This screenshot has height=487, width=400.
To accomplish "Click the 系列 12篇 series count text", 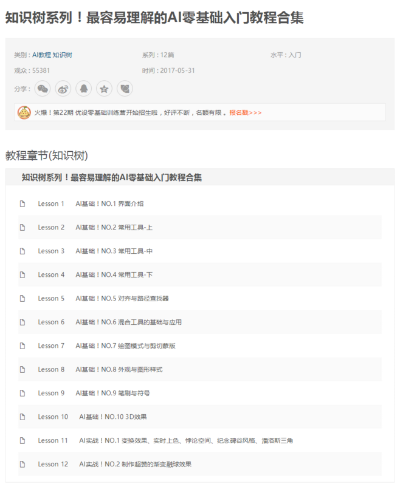I will pyautogui.click(x=158, y=55).
